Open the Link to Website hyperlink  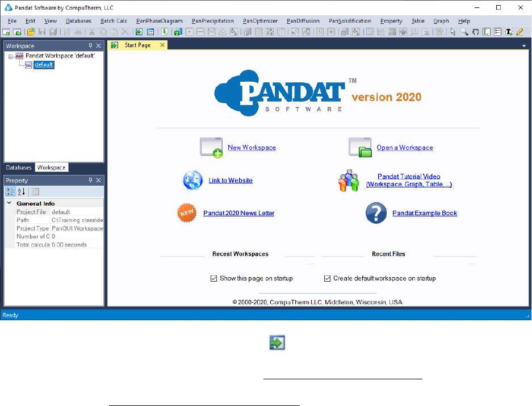click(x=231, y=180)
